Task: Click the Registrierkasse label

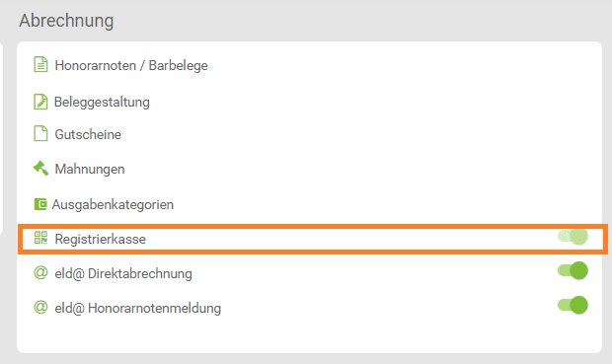Action: (101, 239)
